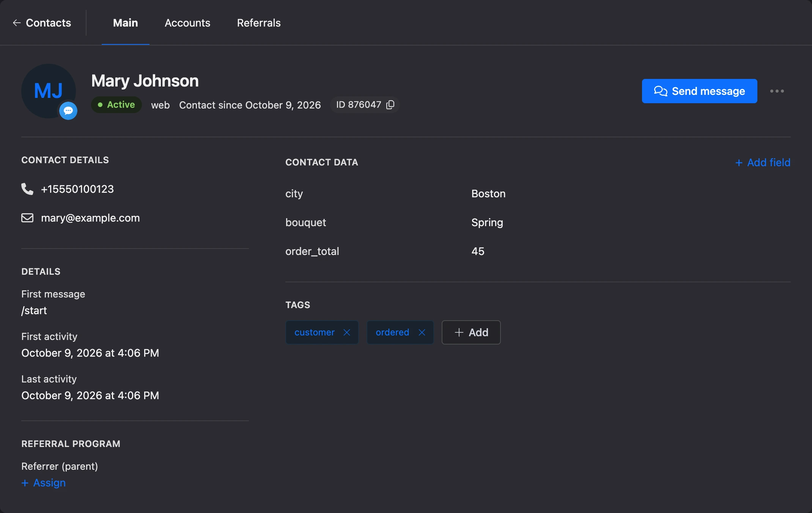Click the Active status badge
Viewport: 812px width, 513px height.
tap(116, 105)
